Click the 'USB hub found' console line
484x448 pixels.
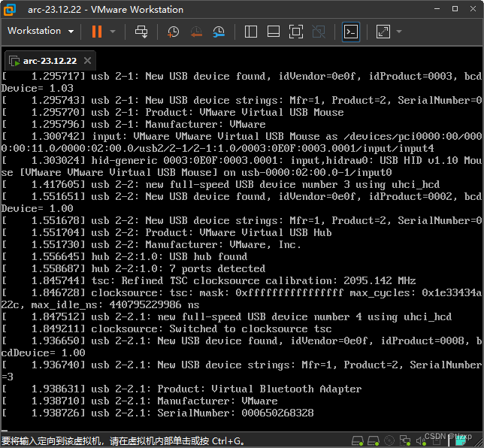[x=125, y=256]
